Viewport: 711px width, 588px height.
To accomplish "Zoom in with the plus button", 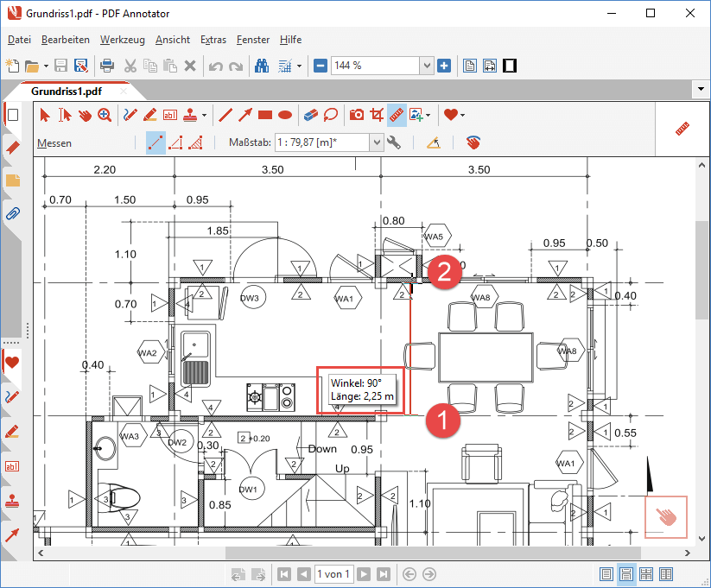I will pos(444,66).
